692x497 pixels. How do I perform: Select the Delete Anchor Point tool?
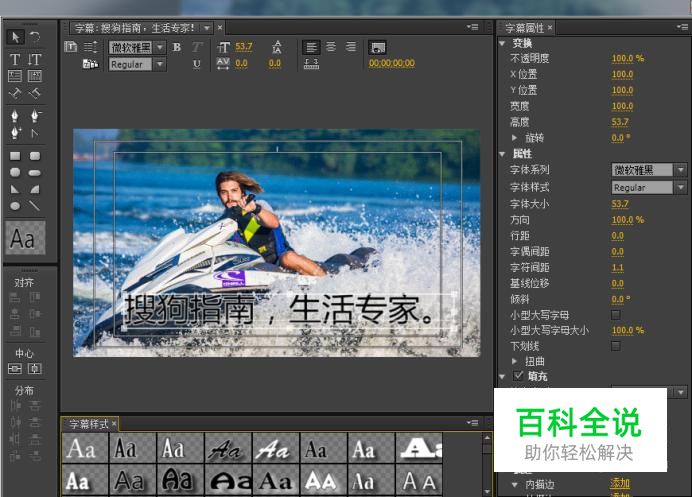[x=35, y=116]
